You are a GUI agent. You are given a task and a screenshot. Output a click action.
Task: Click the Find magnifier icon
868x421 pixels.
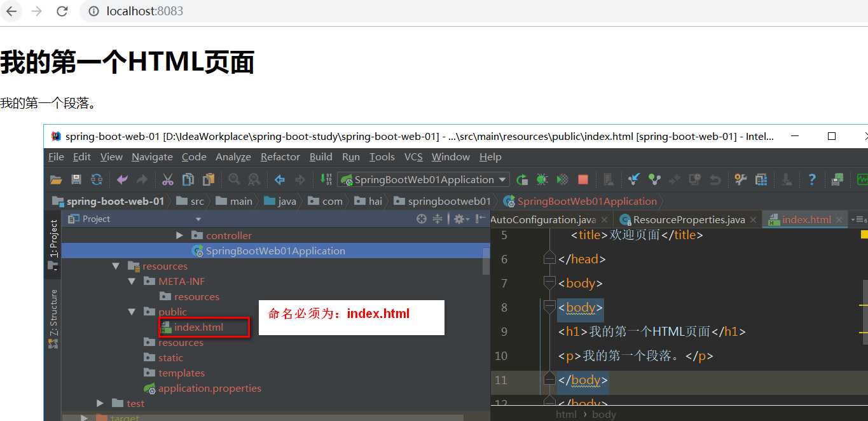tap(234, 180)
